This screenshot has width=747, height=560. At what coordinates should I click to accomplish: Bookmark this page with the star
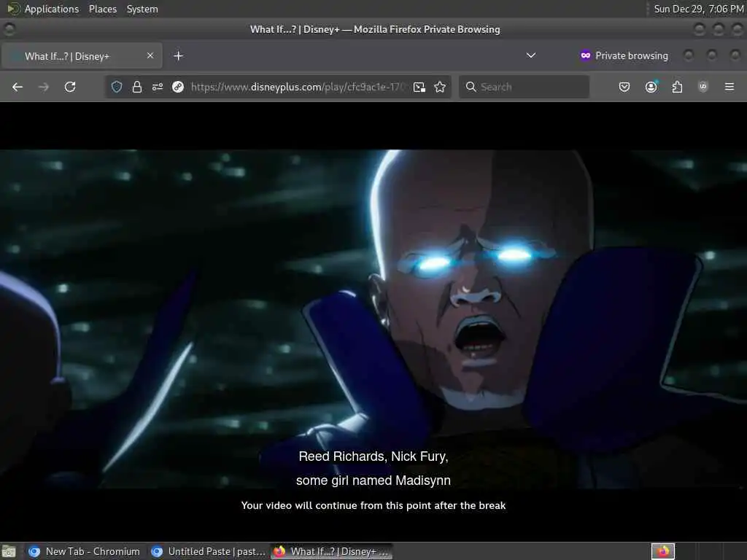(x=440, y=87)
